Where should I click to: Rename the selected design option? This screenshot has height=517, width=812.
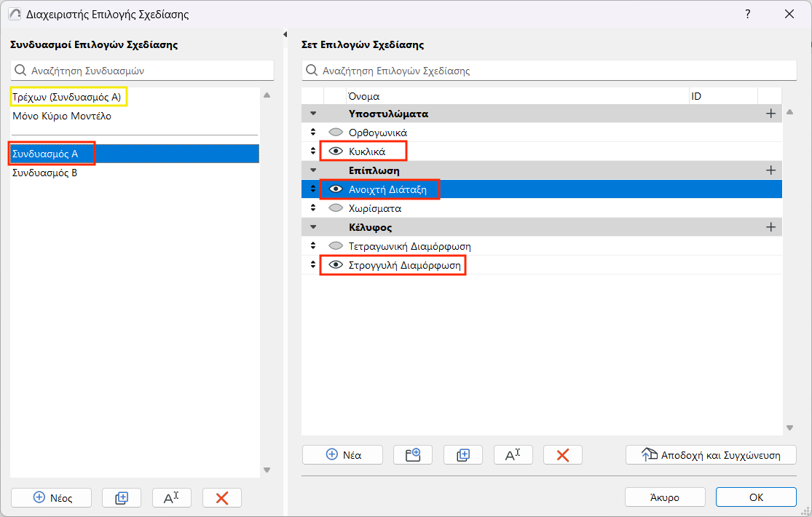(513, 455)
